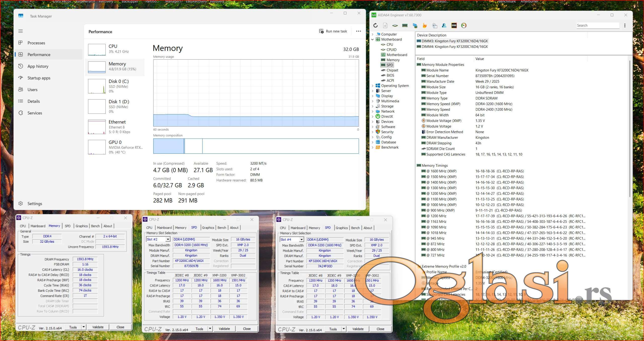Collapse the Motherboard tree node
This screenshot has width=644, height=341.
click(373, 39)
